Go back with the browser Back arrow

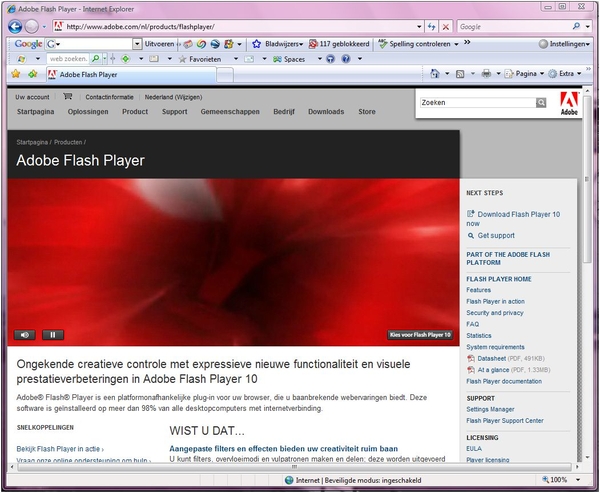(x=15, y=26)
